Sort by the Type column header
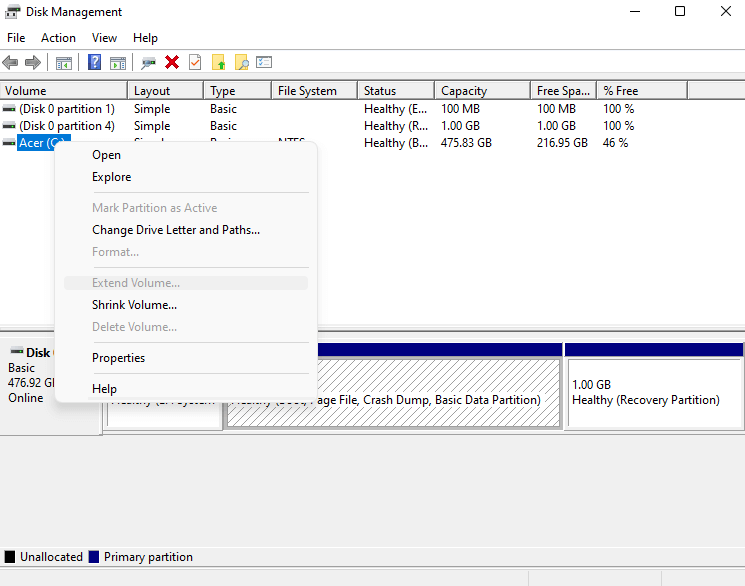 (x=238, y=91)
